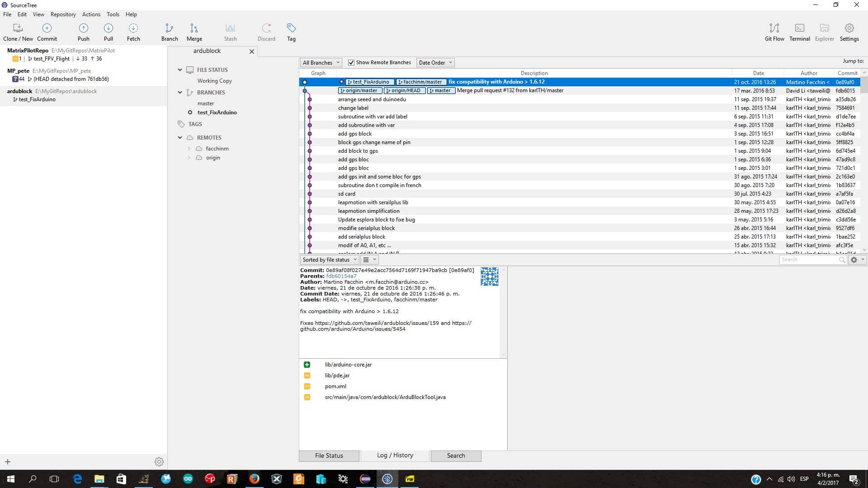Open parent commit link fdb60154a7
868x488 pixels.
tap(341, 276)
